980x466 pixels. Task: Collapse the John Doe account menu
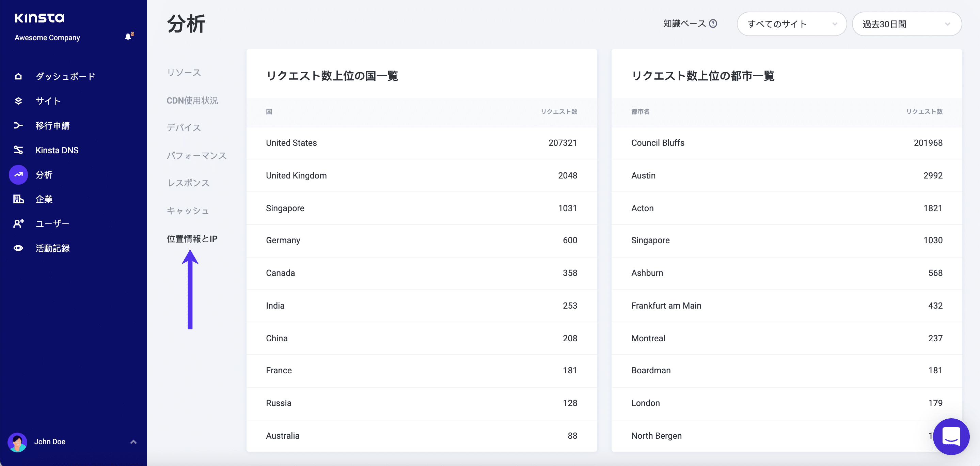pos(133,441)
